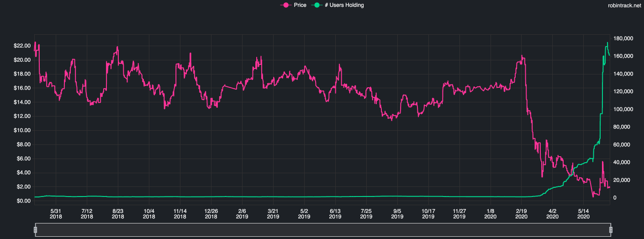Click the 9/5 2019 date label
Viewport: 644px width, 239px height.
tap(397, 214)
